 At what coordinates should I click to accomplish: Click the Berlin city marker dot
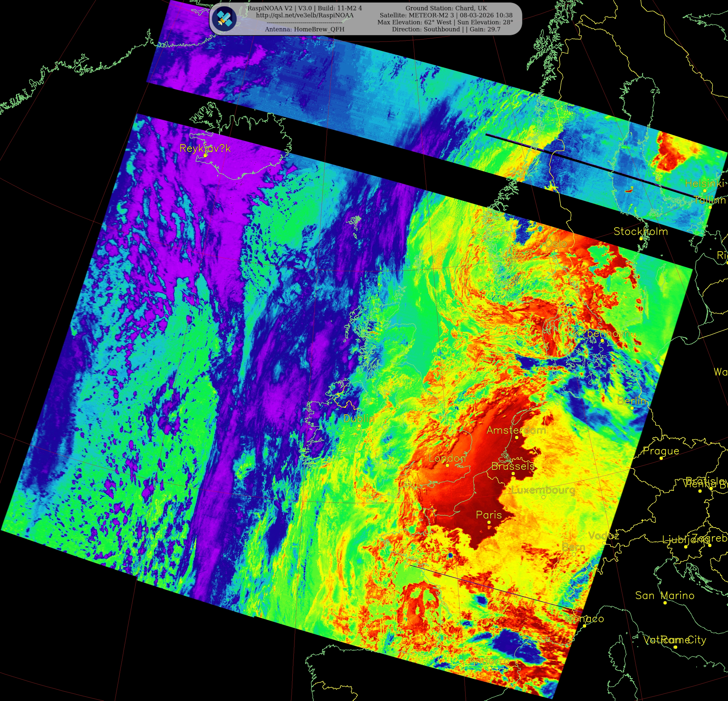point(632,408)
